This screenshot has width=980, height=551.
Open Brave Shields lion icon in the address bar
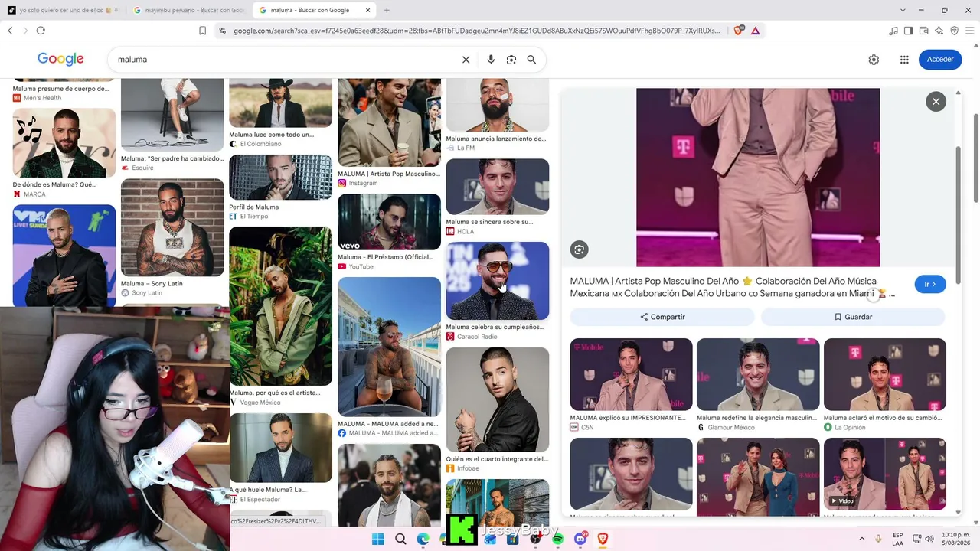739,31
